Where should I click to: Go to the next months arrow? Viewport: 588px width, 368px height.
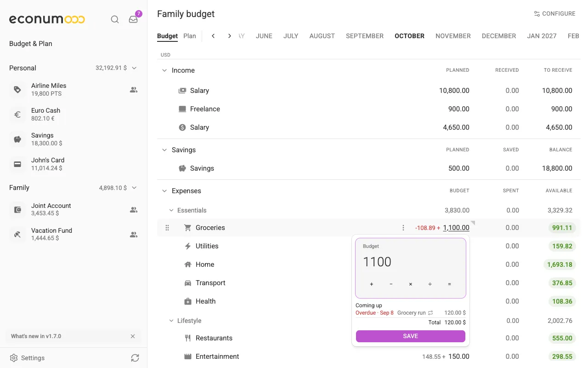pos(230,36)
